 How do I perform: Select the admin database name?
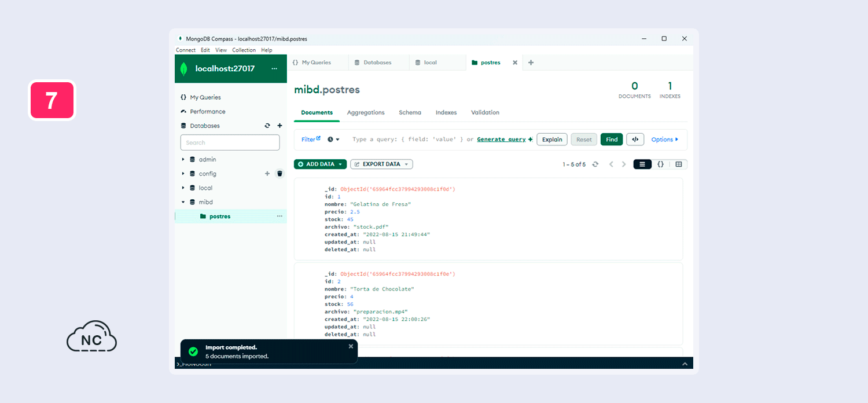pyautogui.click(x=207, y=159)
